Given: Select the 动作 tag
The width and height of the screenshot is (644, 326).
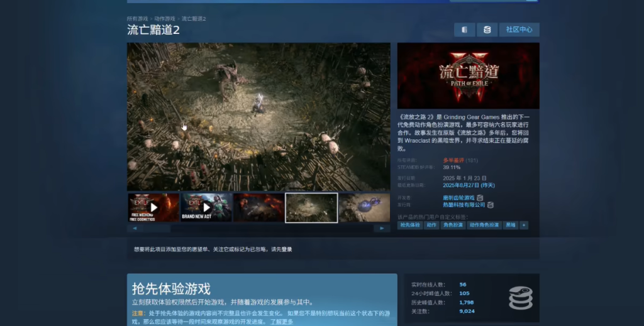Looking at the screenshot, I should pos(431,225).
